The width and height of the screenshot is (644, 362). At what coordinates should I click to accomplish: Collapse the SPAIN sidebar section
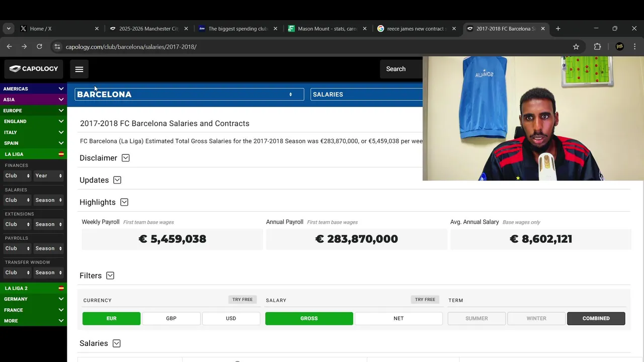[x=33, y=143]
